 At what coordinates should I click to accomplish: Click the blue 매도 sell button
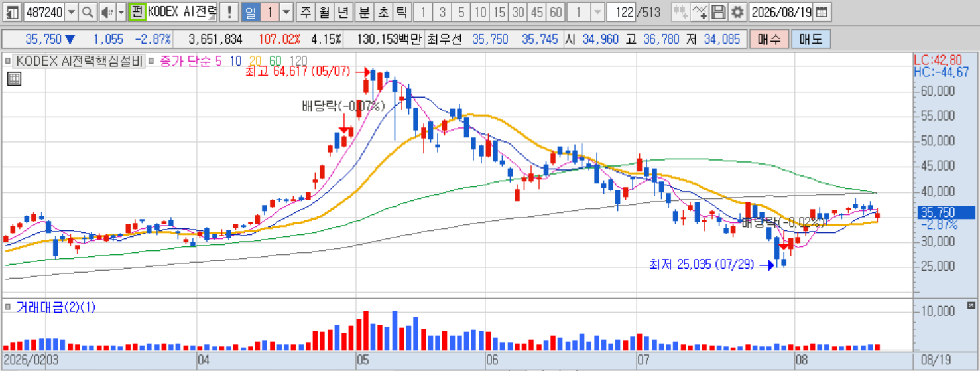810,39
